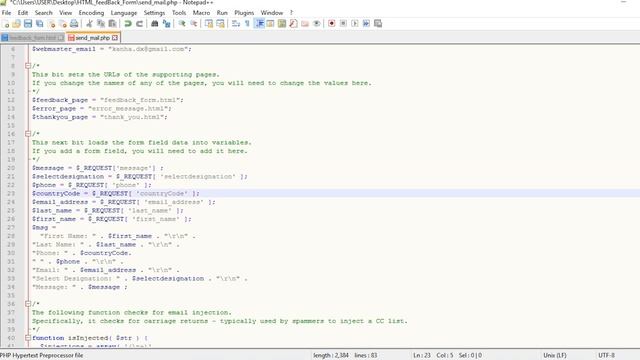Create a new file from toolbar
Viewport: 640px width, 360px height.
pos(6,24)
